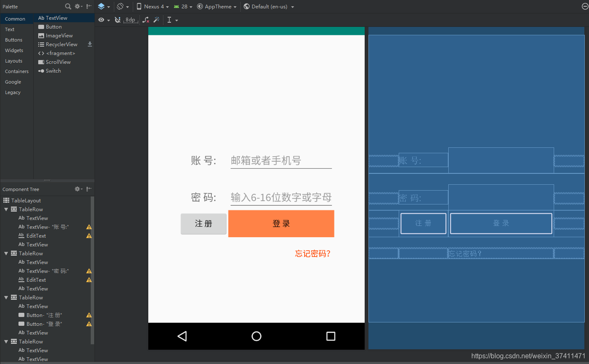589x364 pixels.
Task: Collapse the second TableRow node
Action: (6, 254)
